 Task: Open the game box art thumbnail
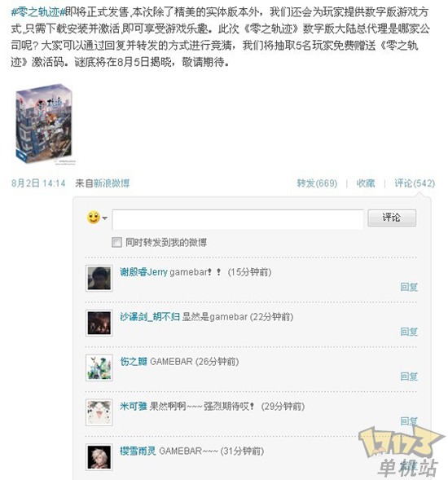45,124
